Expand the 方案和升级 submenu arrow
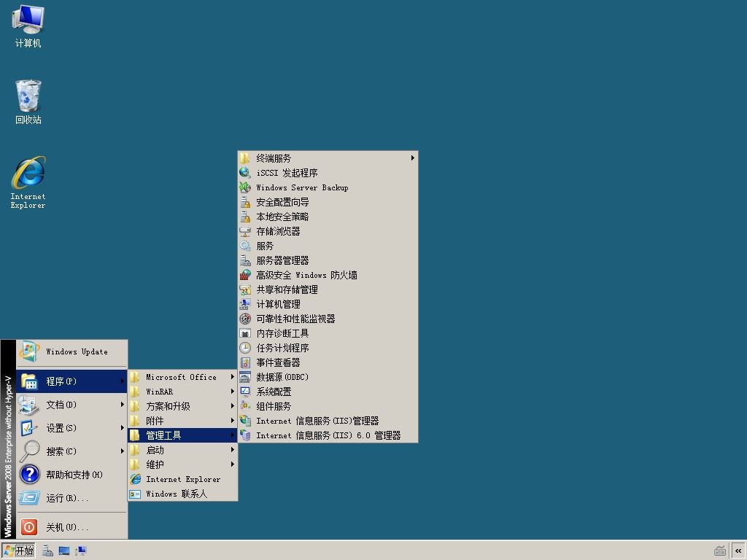 (x=233, y=406)
